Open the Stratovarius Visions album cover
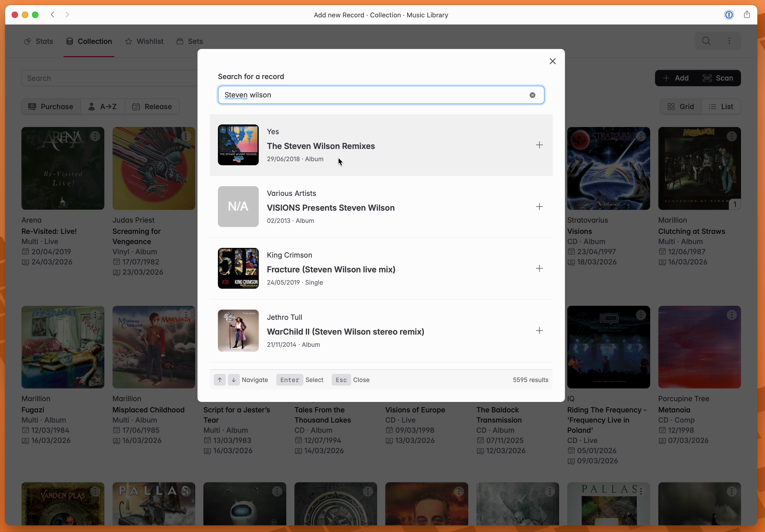This screenshot has width=765, height=532. click(609, 169)
